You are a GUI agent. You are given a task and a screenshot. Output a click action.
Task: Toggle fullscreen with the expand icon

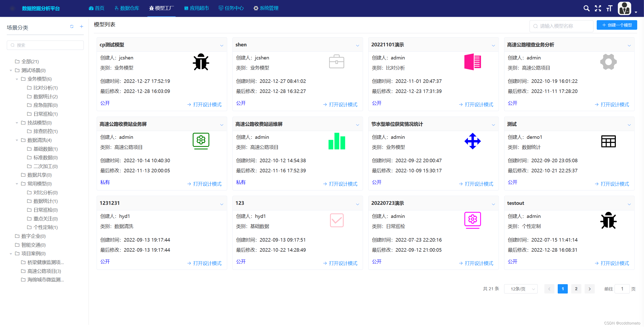click(598, 8)
